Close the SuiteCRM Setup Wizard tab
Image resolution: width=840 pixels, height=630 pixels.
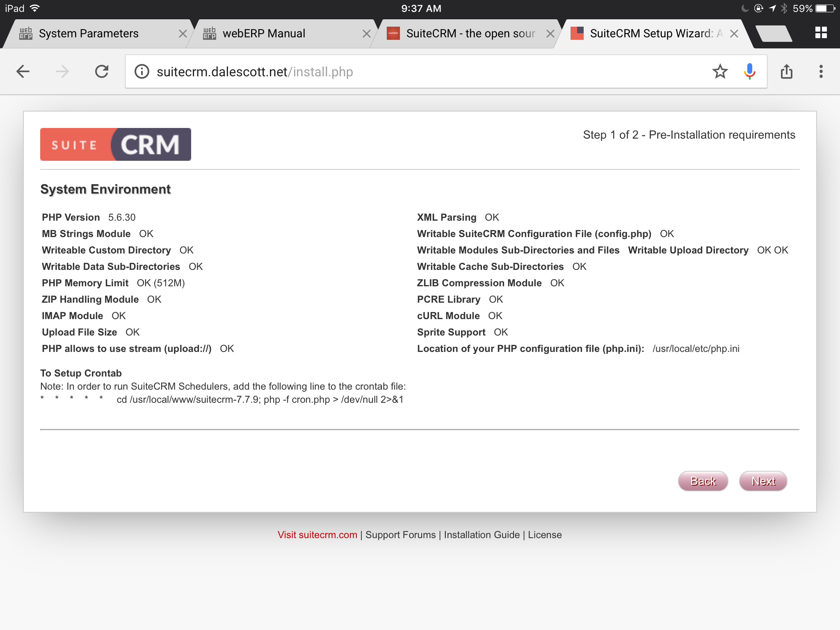734,34
